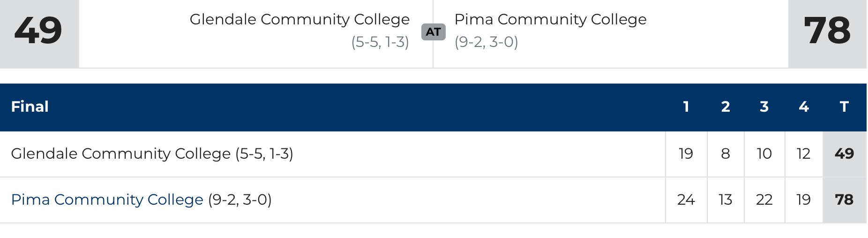Click Glendale's large 49 score box
The width and height of the screenshot is (868, 238).
coord(39,31)
